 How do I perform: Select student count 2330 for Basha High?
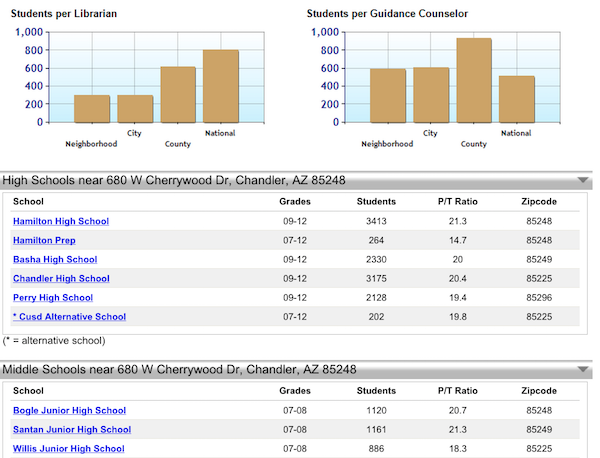tap(376, 259)
